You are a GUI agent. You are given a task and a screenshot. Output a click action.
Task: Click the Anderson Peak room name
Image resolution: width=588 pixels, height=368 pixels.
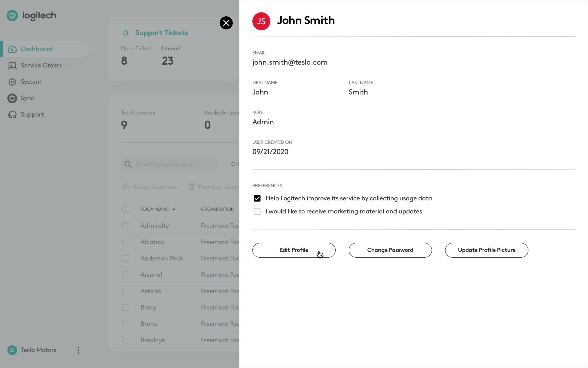[x=161, y=258]
